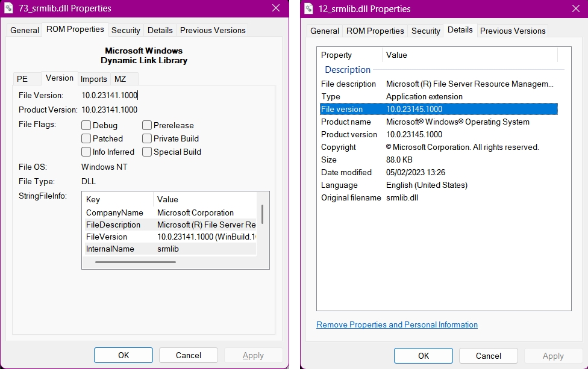Select the InternalName row in StringFileInfo
The image size is (588, 369).
click(x=170, y=249)
